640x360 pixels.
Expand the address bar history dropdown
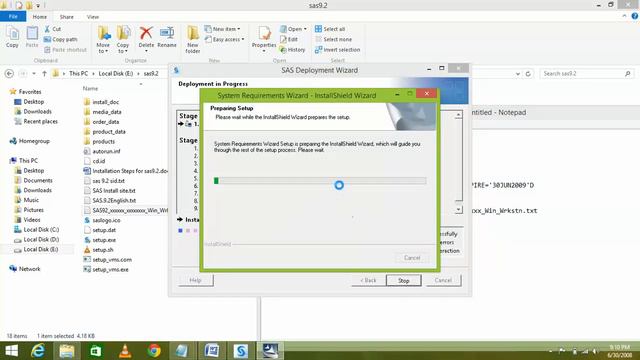click(518, 73)
